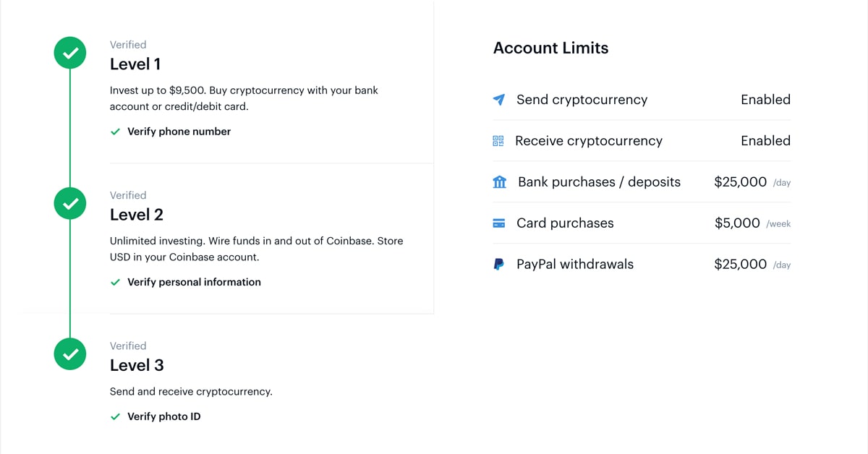
Task: Click the Level 2 green checkmark circle
Action: coord(69,203)
